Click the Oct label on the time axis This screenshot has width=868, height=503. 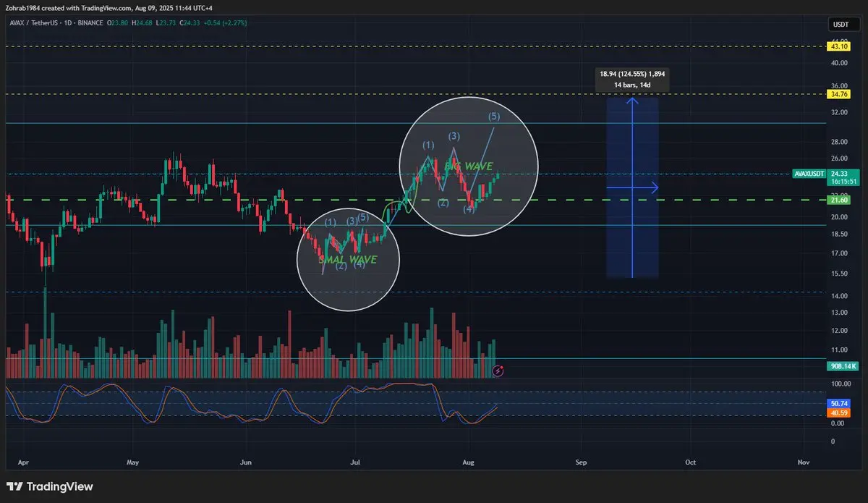click(x=690, y=461)
